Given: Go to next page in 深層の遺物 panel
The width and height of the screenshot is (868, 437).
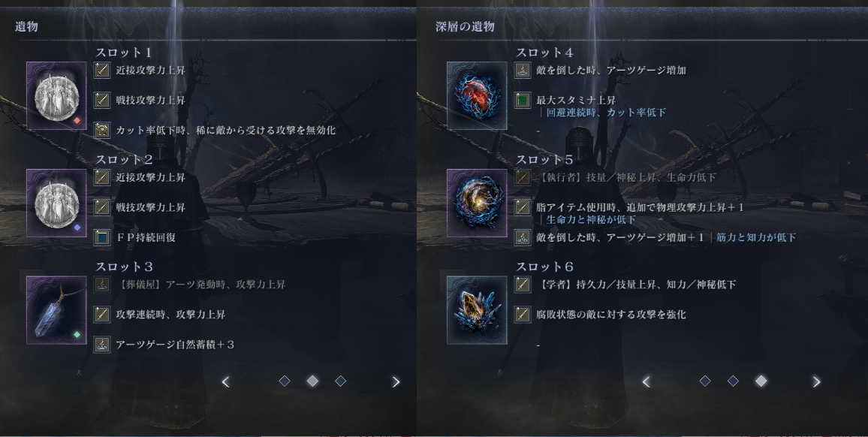Looking at the screenshot, I should point(816,381).
